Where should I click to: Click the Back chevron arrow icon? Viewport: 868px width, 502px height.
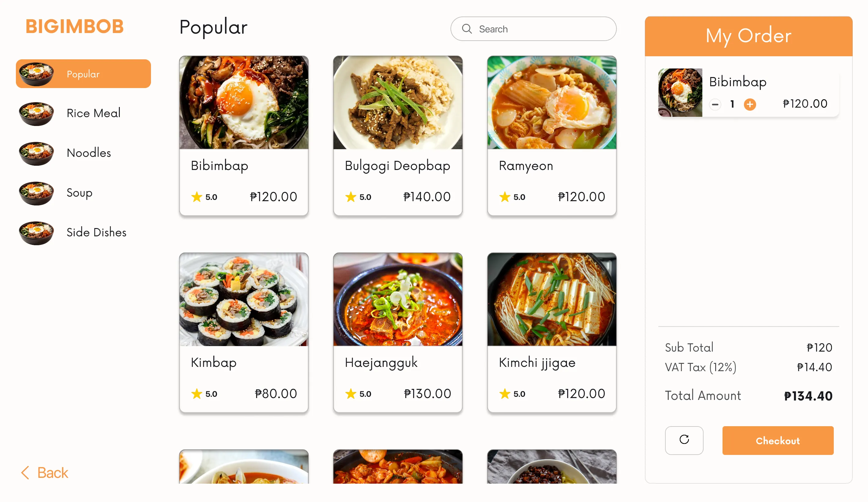[25, 472]
